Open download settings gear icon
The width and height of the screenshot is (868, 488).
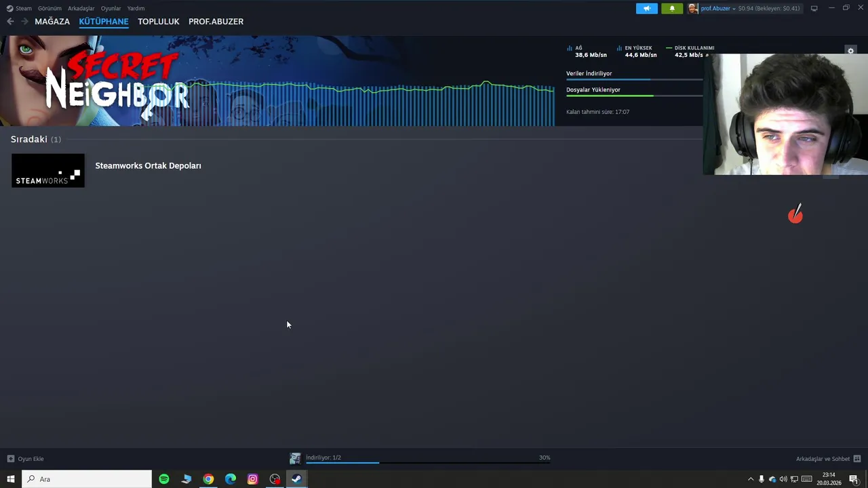click(850, 51)
